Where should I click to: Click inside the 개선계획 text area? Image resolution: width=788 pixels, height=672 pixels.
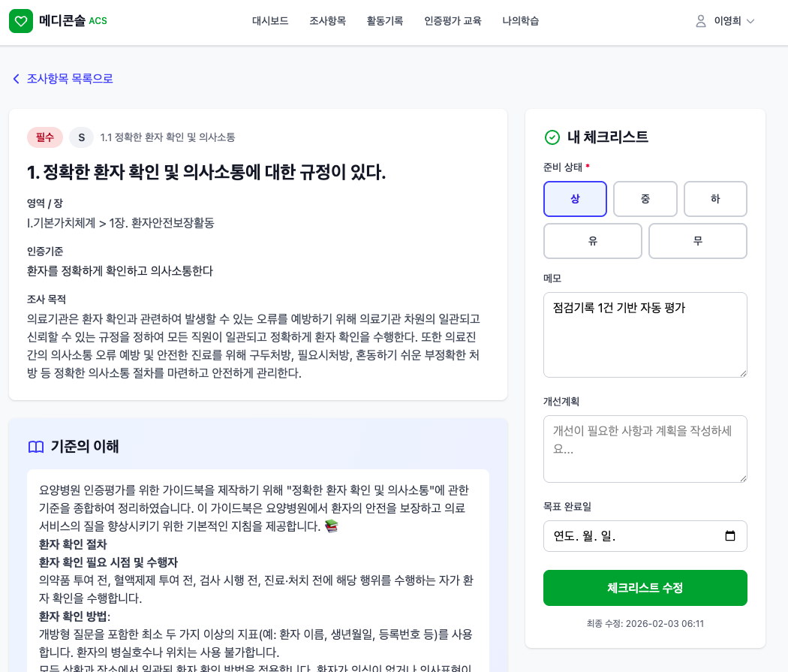coord(645,448)
